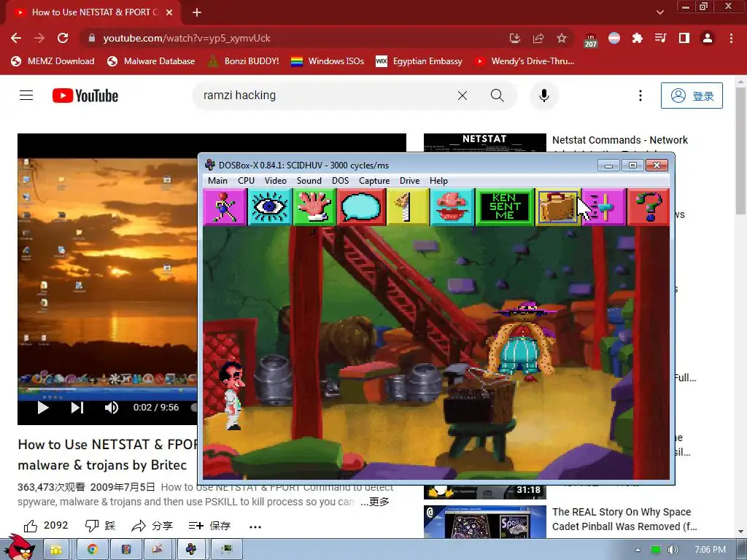Image resolution: width=747 pixels, height=560 pixels.
Task: Open the DOSBox-X Main menu
Action: coord(217,181)
